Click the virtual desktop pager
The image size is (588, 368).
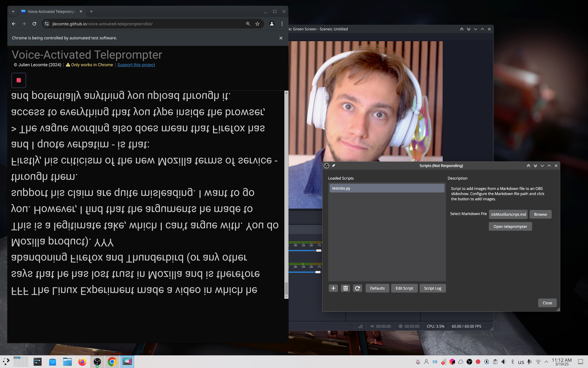point(21,362)
